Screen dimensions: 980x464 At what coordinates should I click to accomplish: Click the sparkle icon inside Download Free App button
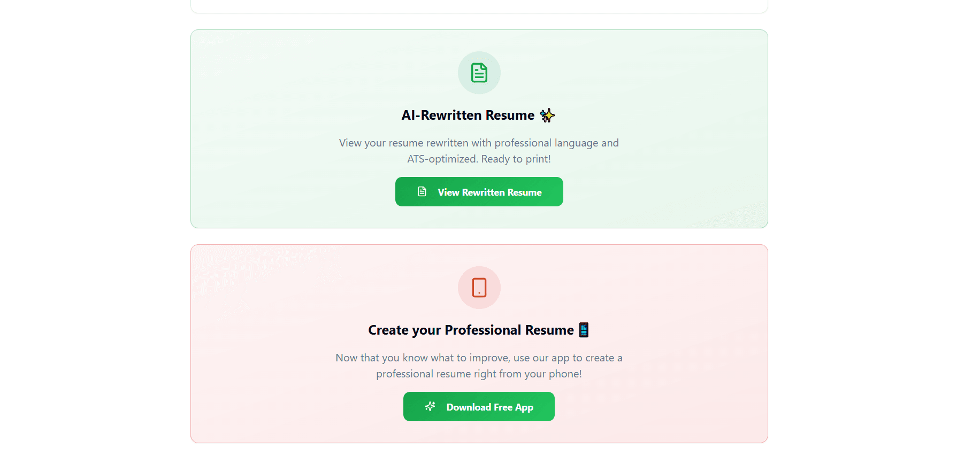[x=430, y=407]
